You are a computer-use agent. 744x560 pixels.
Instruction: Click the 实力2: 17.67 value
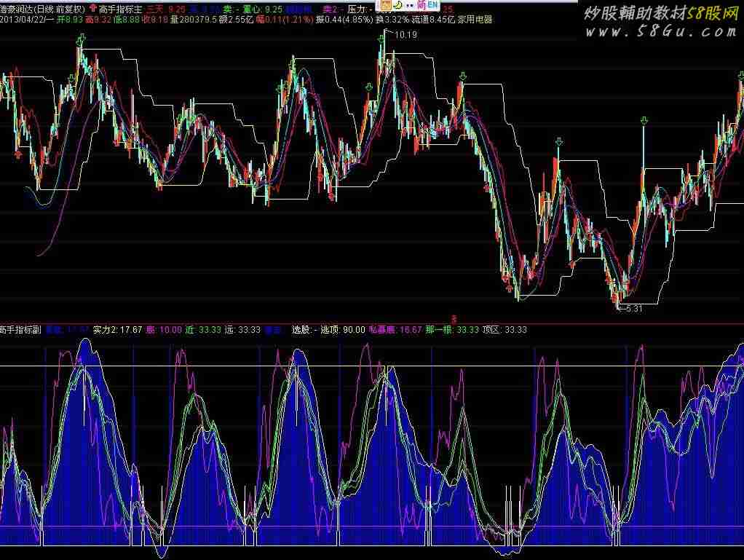click(117, 329)
